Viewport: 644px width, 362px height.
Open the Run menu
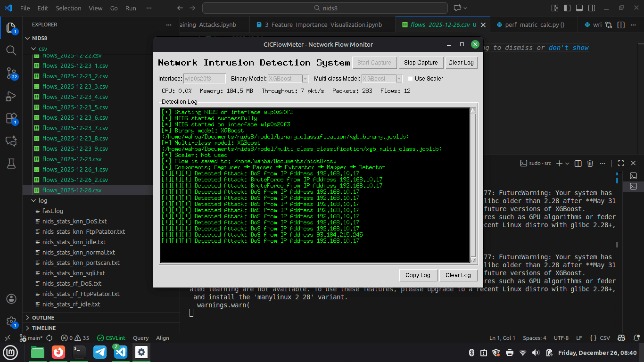tap(130, 8)
